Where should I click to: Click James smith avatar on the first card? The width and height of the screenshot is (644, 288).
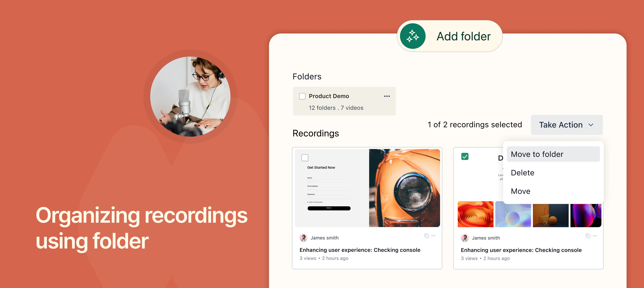pyautogui.click(x=304, y=238)
